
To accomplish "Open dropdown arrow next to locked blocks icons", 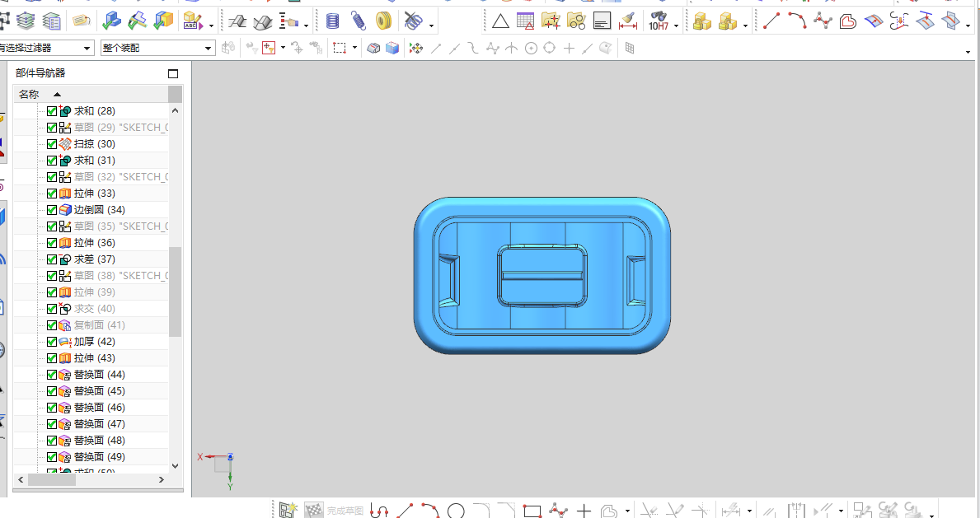I will [746, 26].
